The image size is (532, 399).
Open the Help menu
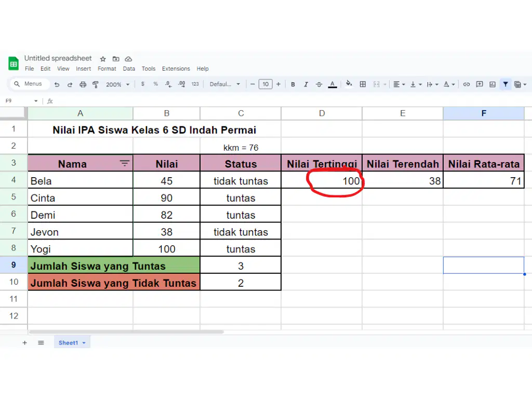203,69
